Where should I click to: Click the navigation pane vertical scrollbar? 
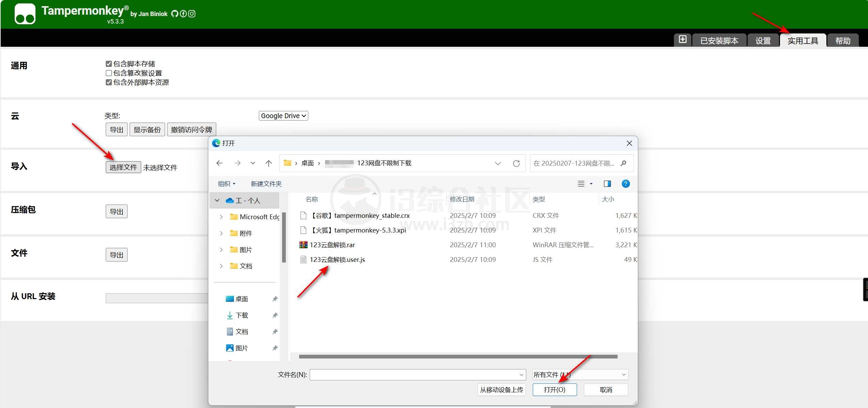[x=284, y=237]
